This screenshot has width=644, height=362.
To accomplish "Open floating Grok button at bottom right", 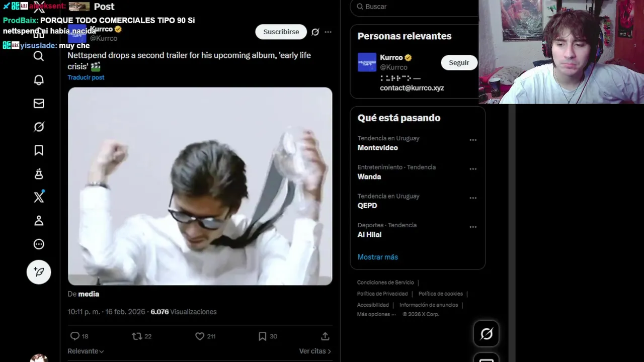I will click(486, 334).
